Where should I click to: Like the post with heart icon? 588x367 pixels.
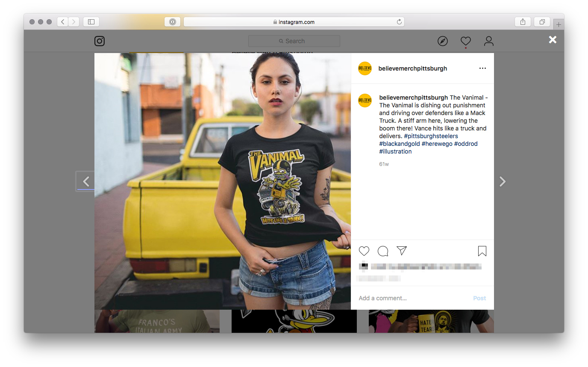coord(364,251)
